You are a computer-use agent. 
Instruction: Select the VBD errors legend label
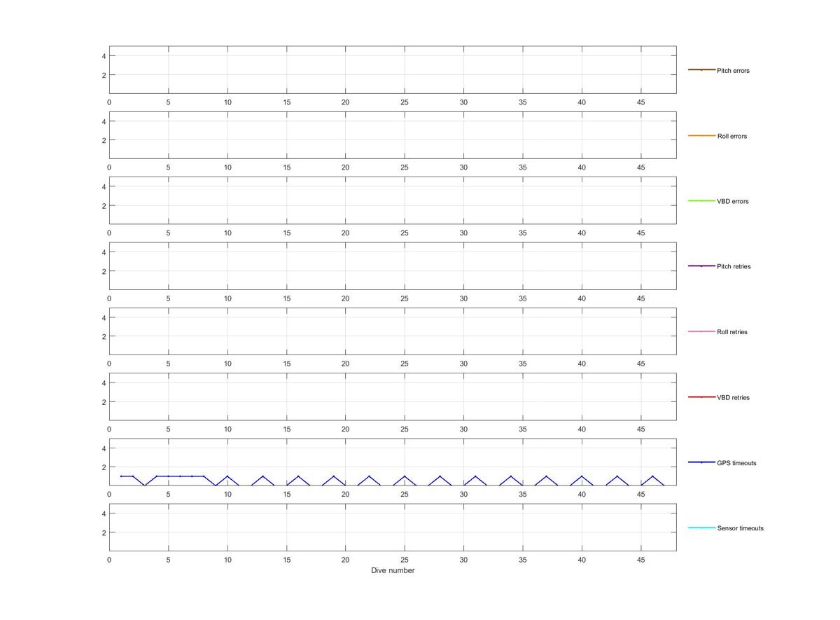click(x=733, y=201)
